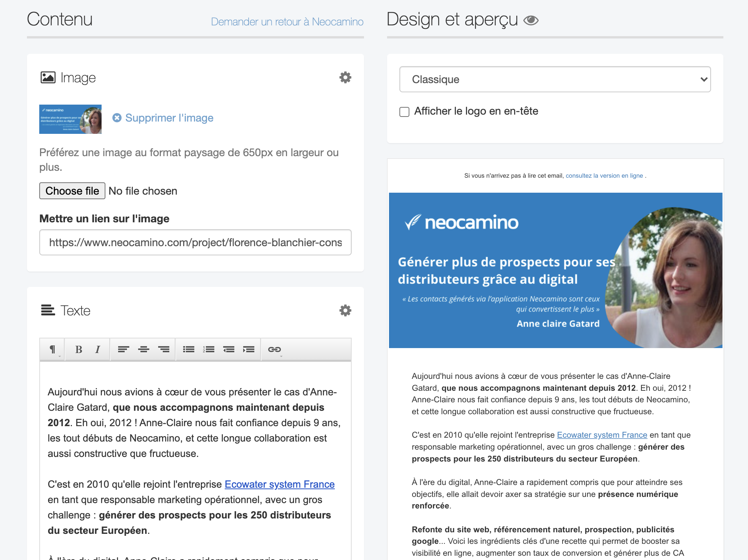The width and height of the screenshot is (748, 560).
Task: Toggle italic formatting in the text editor
Action: [98, 349]
